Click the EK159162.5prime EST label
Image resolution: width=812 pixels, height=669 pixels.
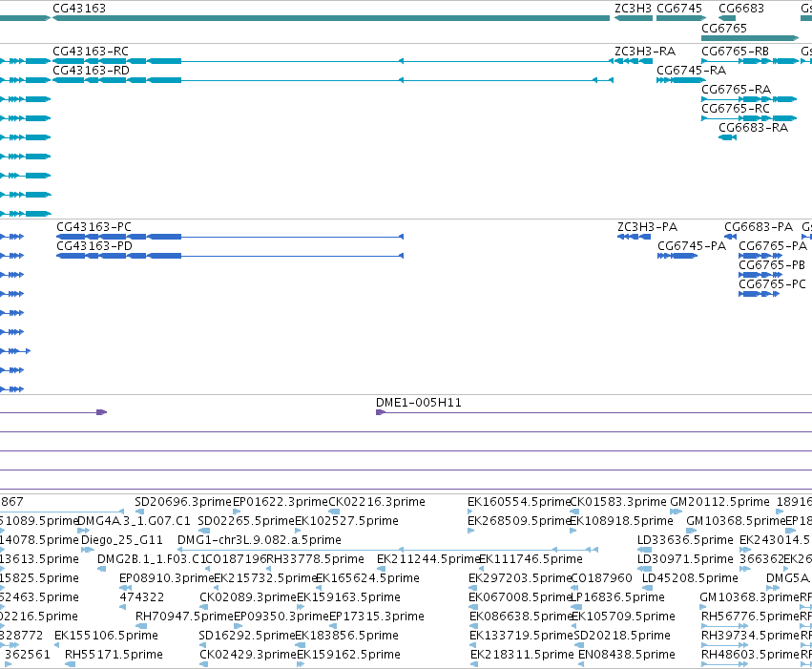(x=348, y=655)
